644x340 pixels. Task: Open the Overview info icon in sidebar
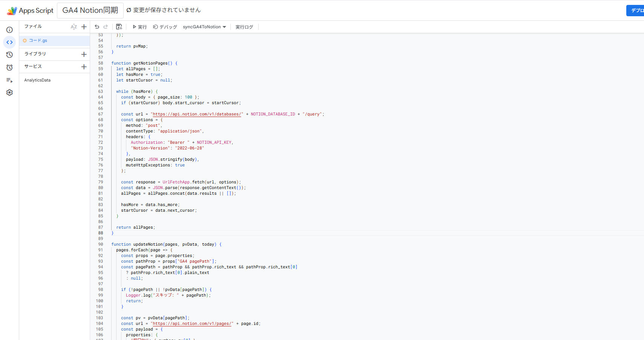tap(9, 30)
